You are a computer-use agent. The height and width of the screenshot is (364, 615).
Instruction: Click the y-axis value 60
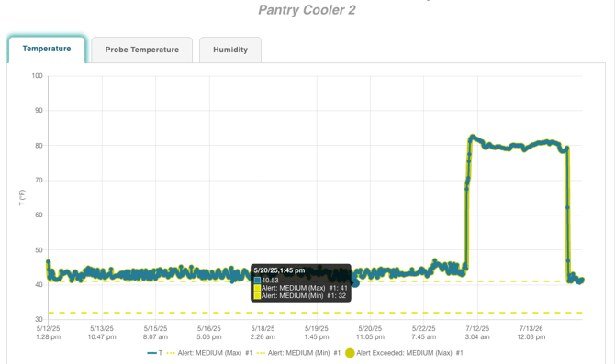39,215
